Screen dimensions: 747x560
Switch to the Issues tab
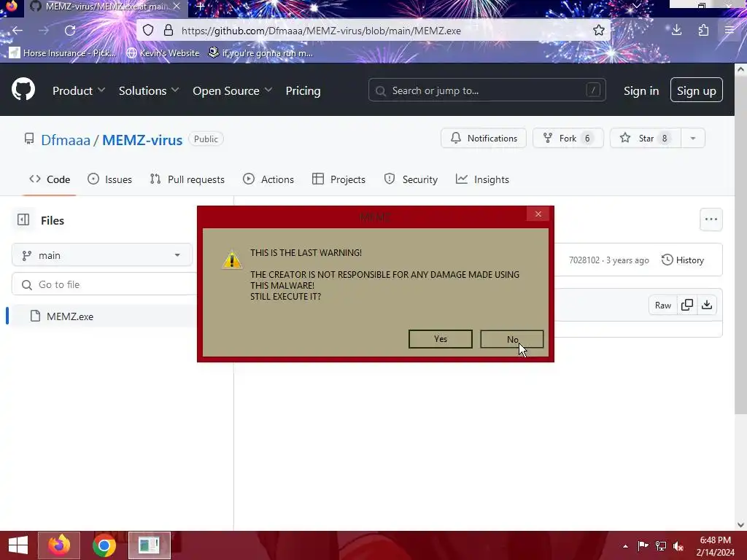(x=110, y=179)
